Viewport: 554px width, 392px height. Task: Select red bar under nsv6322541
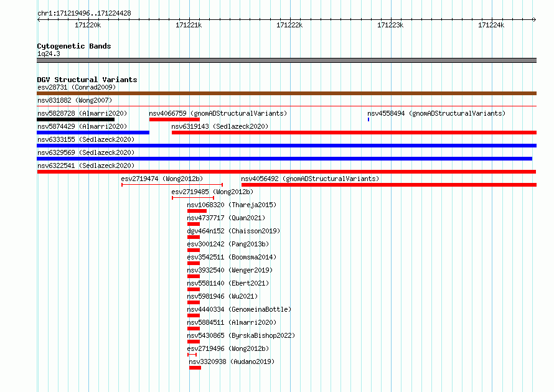[x=286, y=172]
